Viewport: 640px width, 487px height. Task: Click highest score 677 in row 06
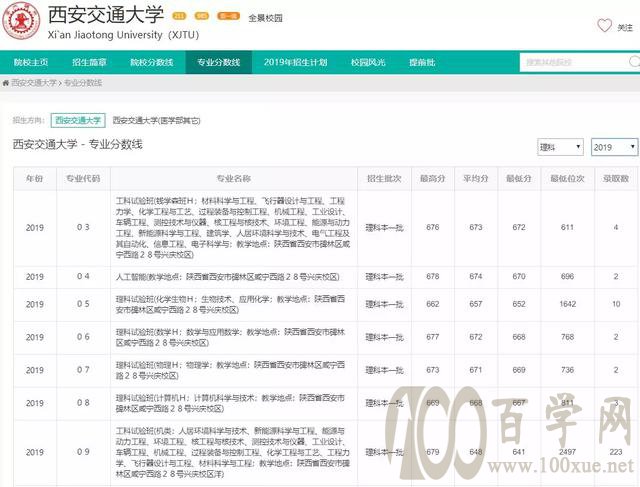[x=433, y=337]
